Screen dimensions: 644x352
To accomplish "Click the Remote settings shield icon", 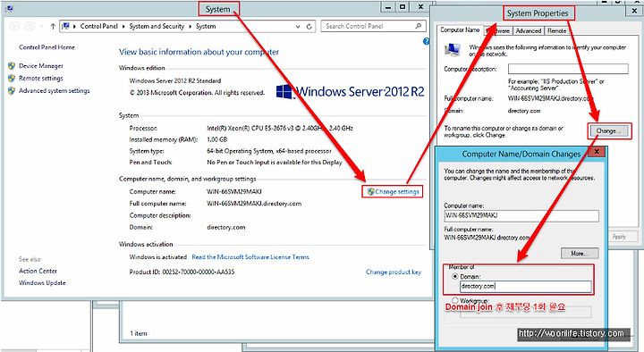I will click(12, 78).
